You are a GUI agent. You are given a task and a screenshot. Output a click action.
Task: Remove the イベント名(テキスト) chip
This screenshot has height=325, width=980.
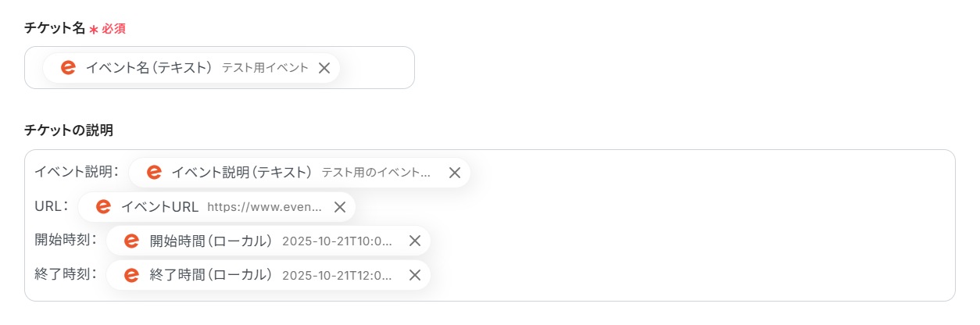click(x=324, y=68)
